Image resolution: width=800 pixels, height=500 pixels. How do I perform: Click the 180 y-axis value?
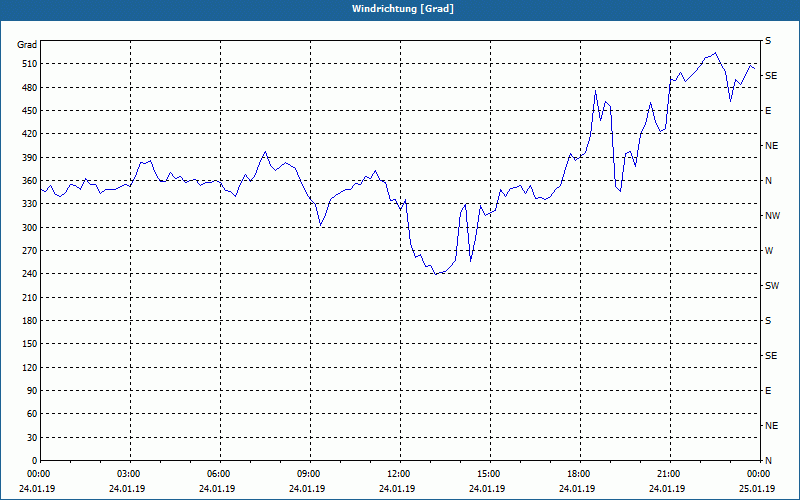(x=29, y=321)
